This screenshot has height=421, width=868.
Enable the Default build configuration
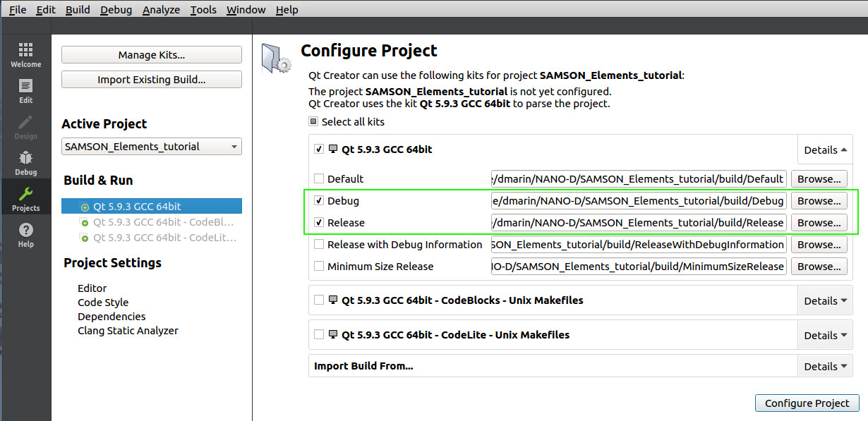[x=319, y=178]
